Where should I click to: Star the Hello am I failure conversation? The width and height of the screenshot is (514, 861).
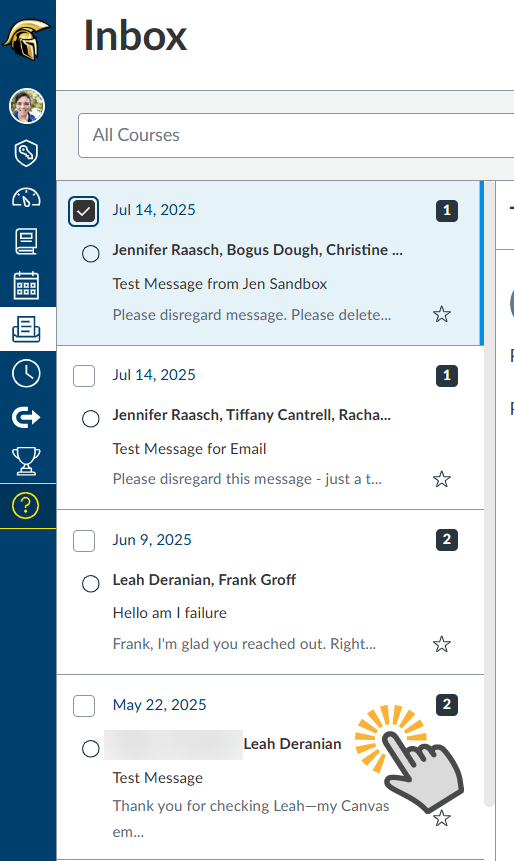[442, 644]
